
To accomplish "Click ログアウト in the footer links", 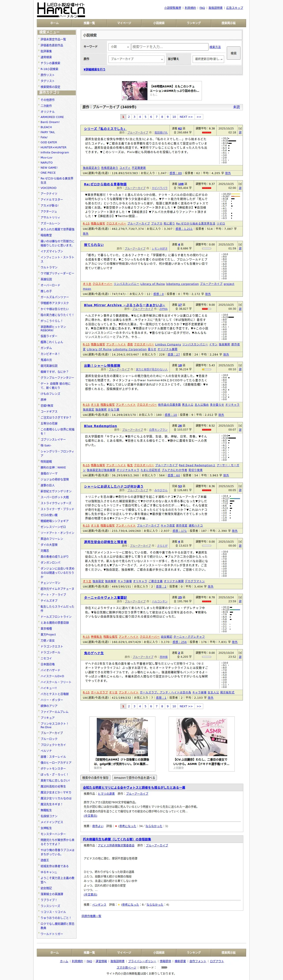I will (217, 961).
